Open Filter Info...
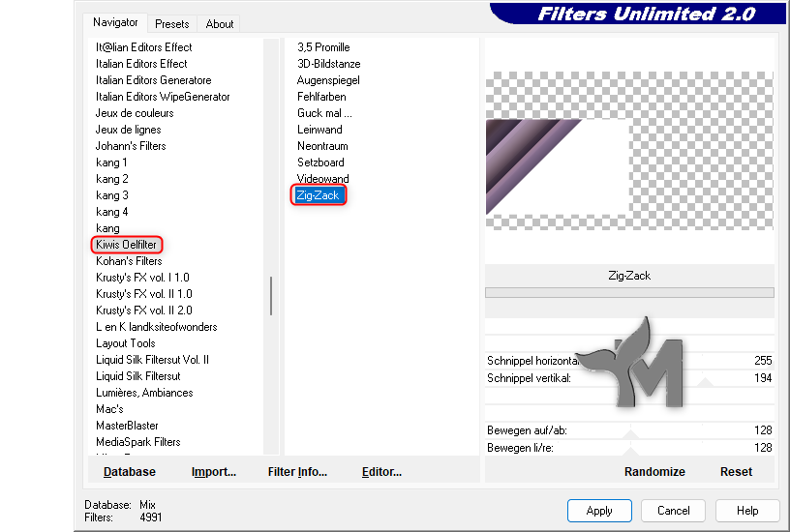This screenshot has width=790, height=532. pos(297,472)
